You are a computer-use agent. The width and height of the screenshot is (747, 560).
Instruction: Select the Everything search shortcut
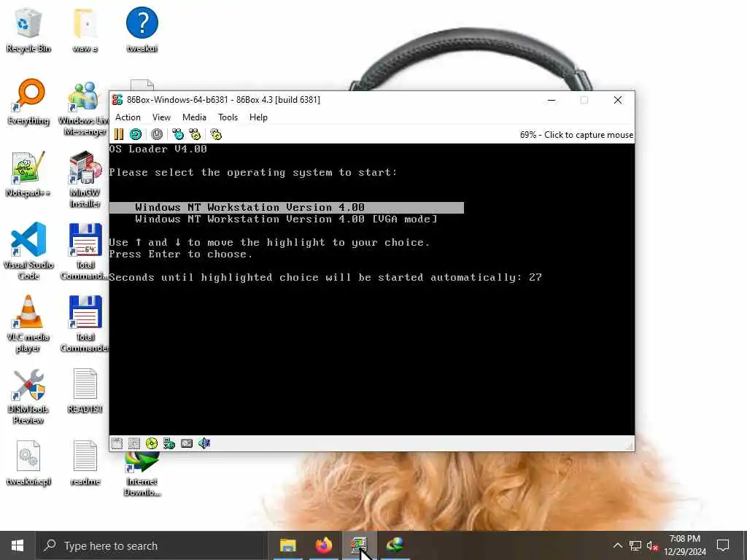pyautogui.click(x=28, y=102)
